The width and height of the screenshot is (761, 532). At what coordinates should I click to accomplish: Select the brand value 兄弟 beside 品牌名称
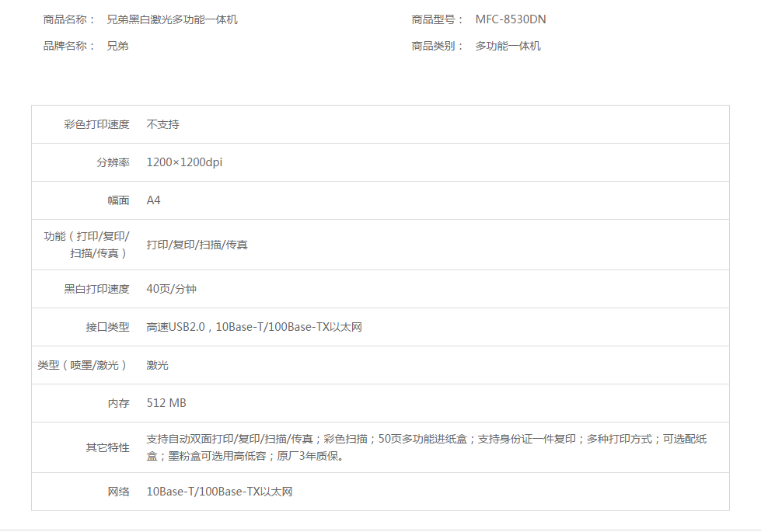(x=117, y=46)
